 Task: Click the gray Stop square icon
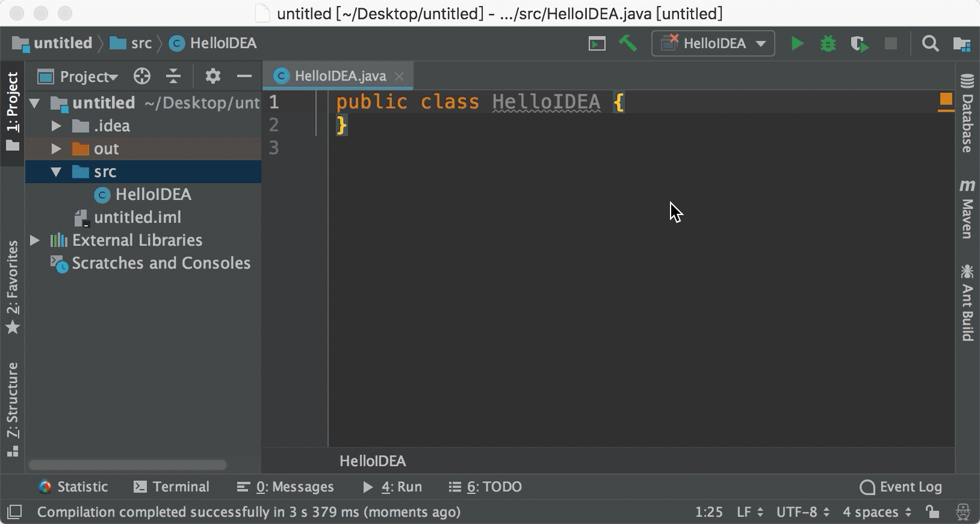pos(890,43)
